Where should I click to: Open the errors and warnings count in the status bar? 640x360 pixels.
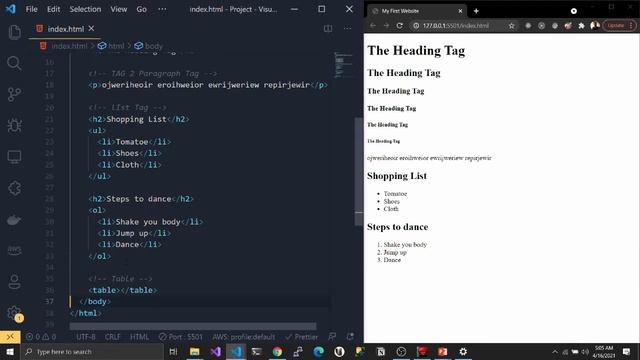40,337
